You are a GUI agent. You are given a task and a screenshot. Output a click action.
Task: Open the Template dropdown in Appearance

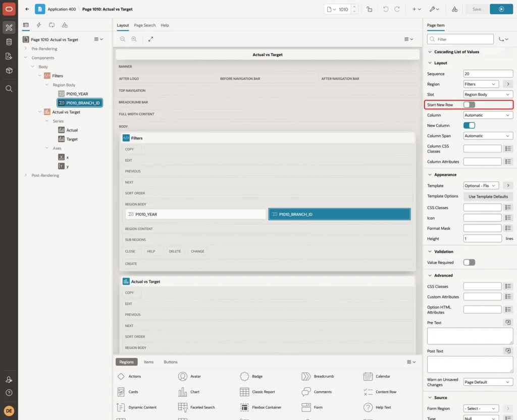481,186
